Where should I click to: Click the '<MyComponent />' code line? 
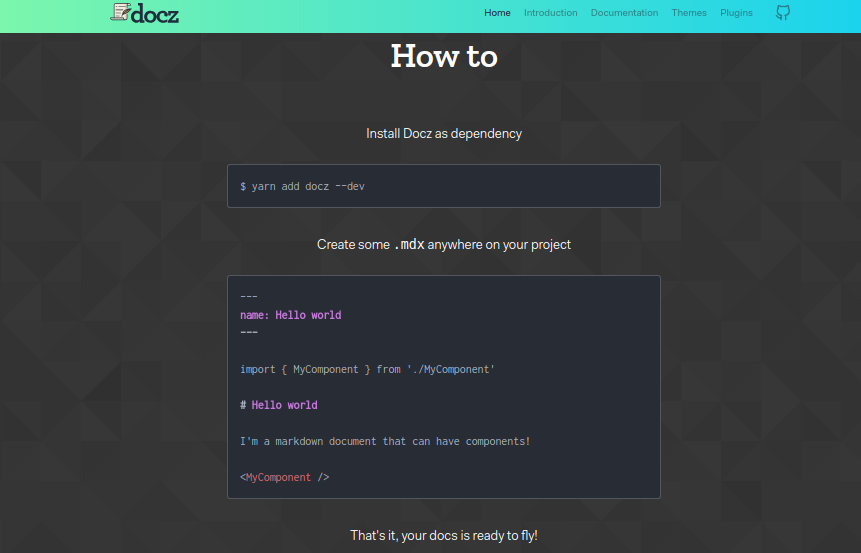[284, 477]
